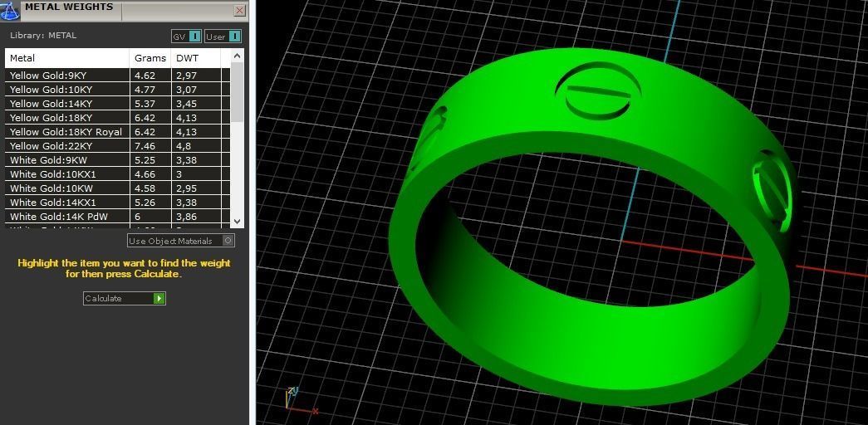Toggle the User library switch
The height and width of the screenshot is (425, 868).
(223, 37)
